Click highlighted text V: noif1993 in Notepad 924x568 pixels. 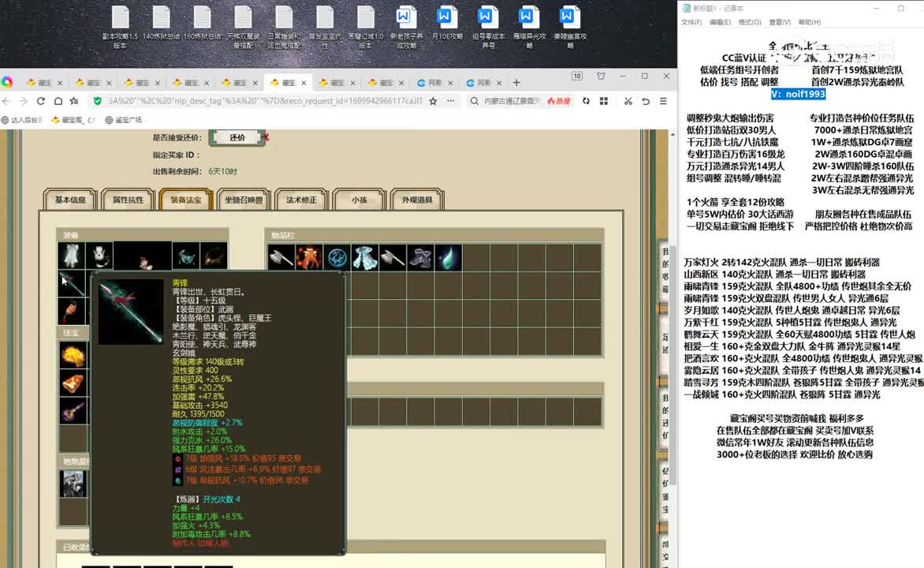pos(798,94)
